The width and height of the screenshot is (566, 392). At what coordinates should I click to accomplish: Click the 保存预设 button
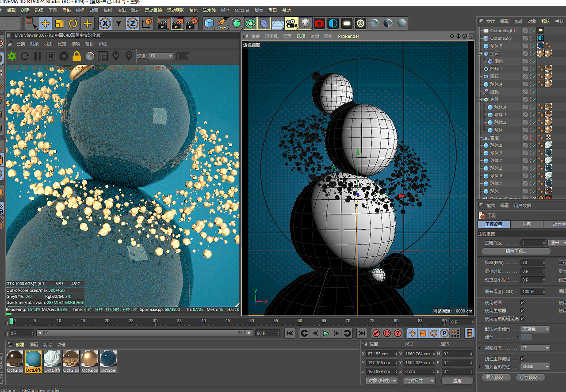pyautogui.click(x=531, y=377)
